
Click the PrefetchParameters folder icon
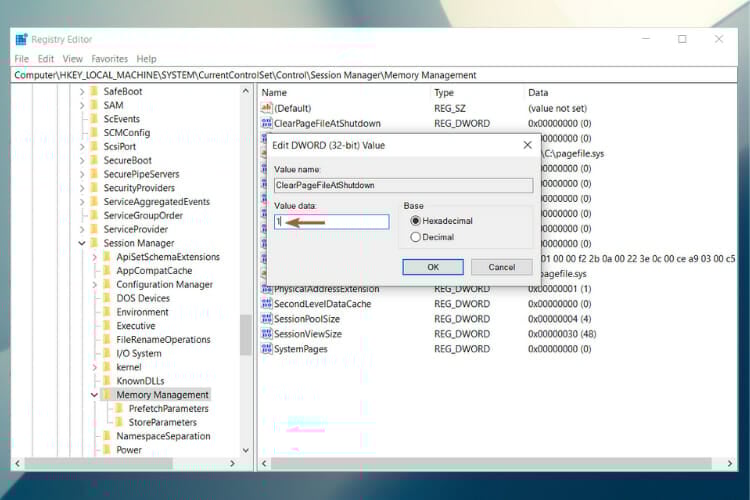pos(119,409)
